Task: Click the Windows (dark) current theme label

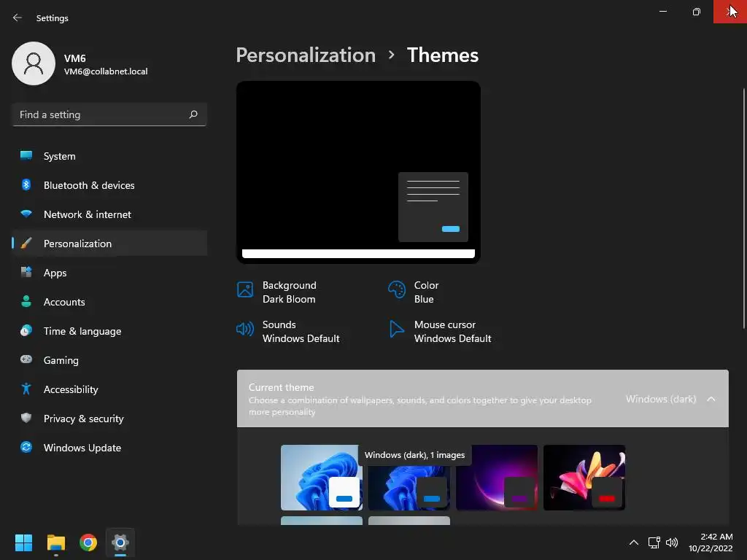Action: coord(661,399)
